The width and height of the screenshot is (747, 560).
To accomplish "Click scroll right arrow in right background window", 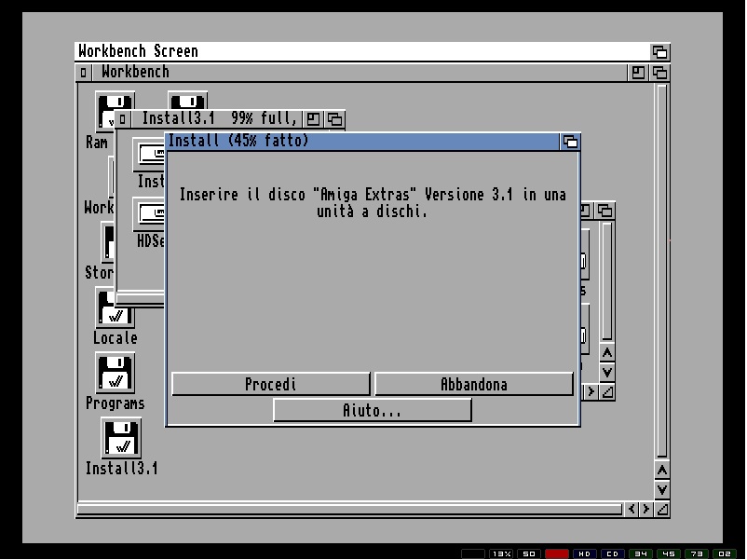I will pyautogui.click(x=591, y=391).
